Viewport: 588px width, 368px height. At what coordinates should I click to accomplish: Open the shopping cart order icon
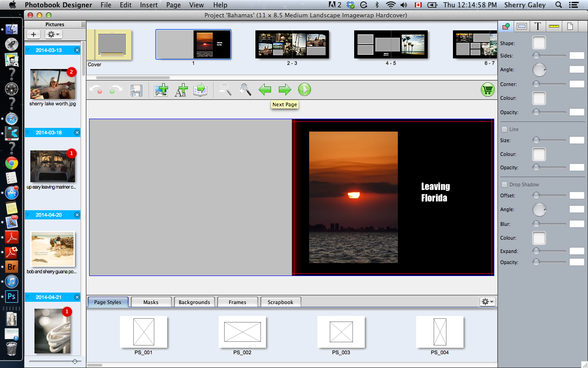point(487,90)
